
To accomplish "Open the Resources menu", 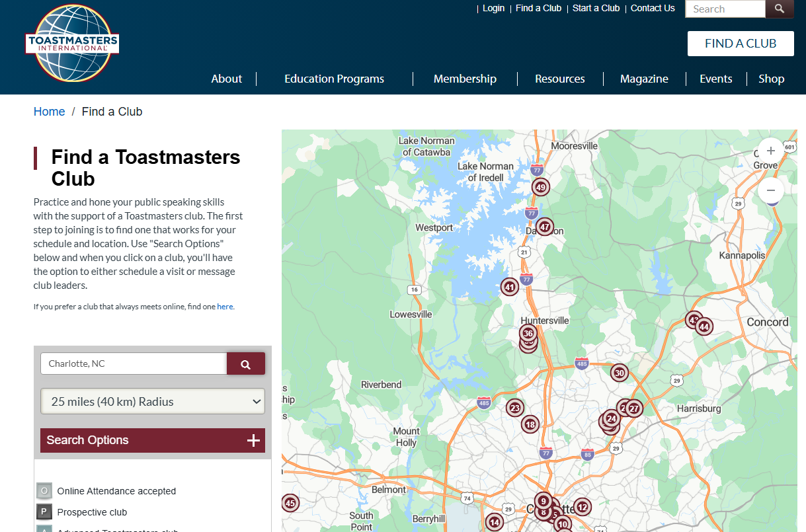I will pos(559,79).
